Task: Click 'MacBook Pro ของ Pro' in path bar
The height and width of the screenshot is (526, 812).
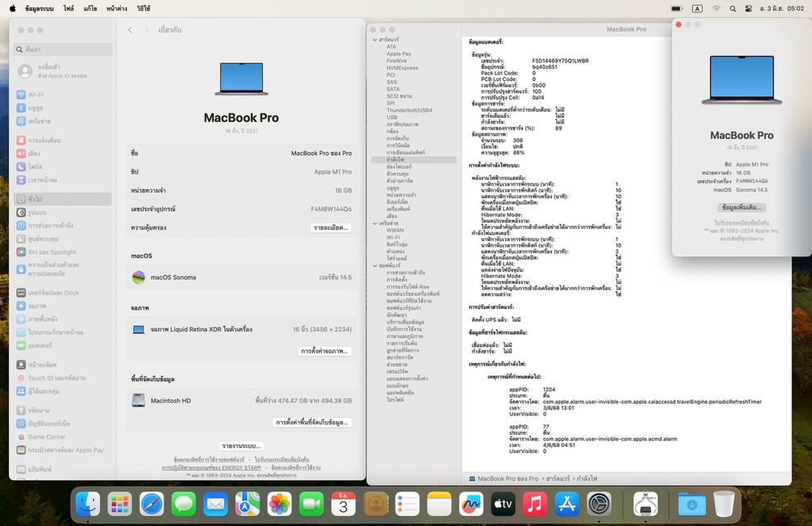Action: (503, 479)
